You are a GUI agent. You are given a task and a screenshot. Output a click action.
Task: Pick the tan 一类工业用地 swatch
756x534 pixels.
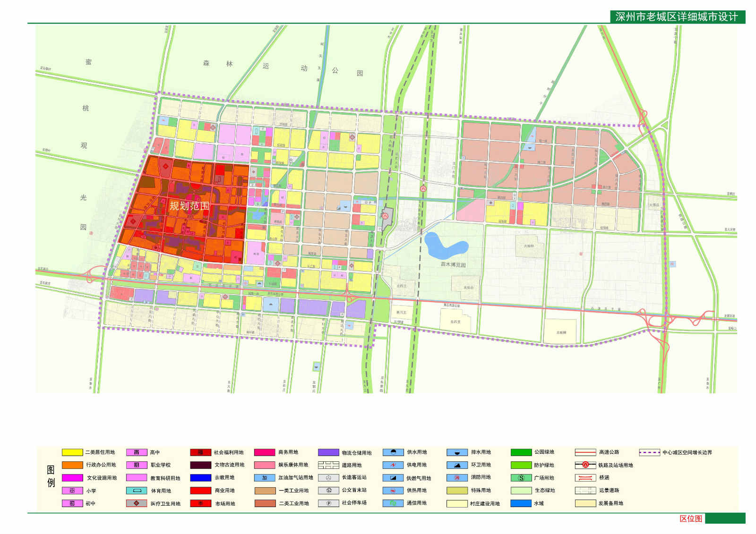pos(265,491)
